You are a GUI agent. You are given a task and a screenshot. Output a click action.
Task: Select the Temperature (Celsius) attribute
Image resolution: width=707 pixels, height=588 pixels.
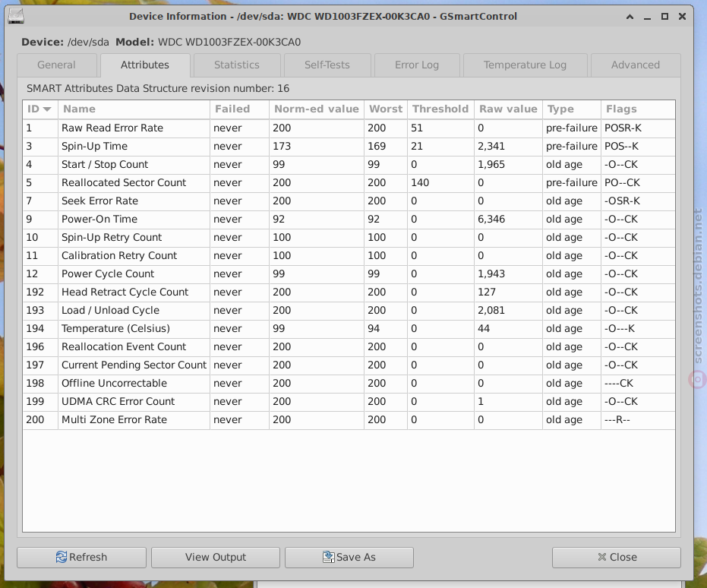point(349,329)
